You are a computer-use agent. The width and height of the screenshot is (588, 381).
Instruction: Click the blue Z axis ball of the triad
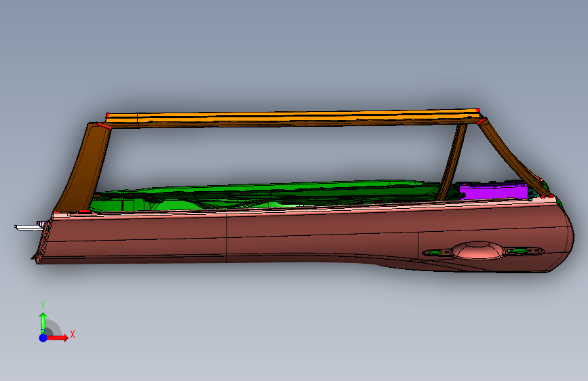[43, 338]
